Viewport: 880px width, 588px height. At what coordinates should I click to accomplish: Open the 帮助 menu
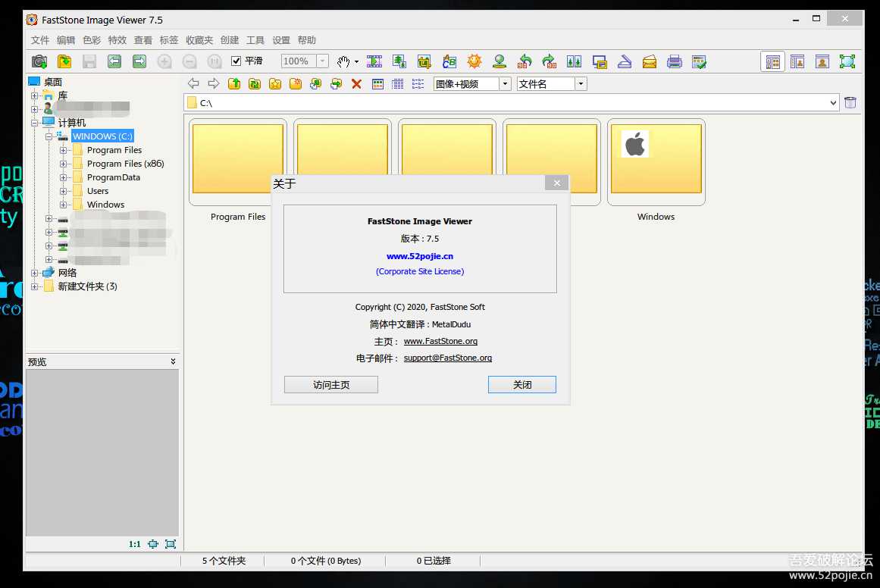(306, 40)
